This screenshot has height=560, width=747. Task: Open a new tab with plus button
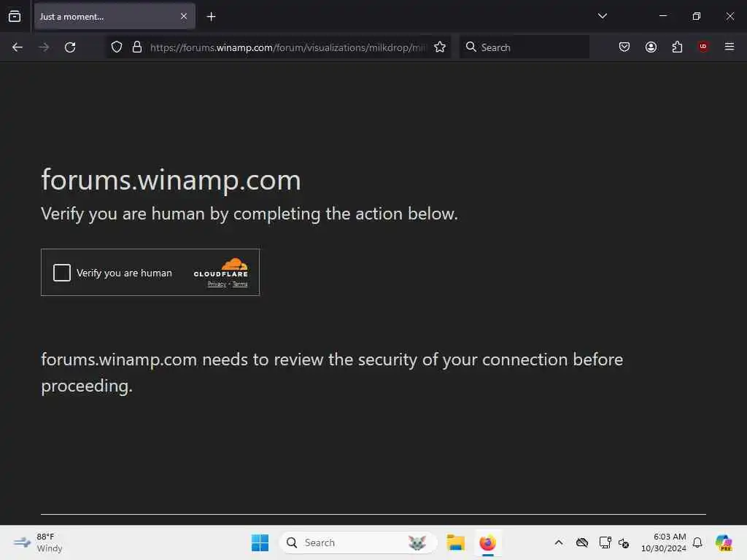tap(211, 17)
